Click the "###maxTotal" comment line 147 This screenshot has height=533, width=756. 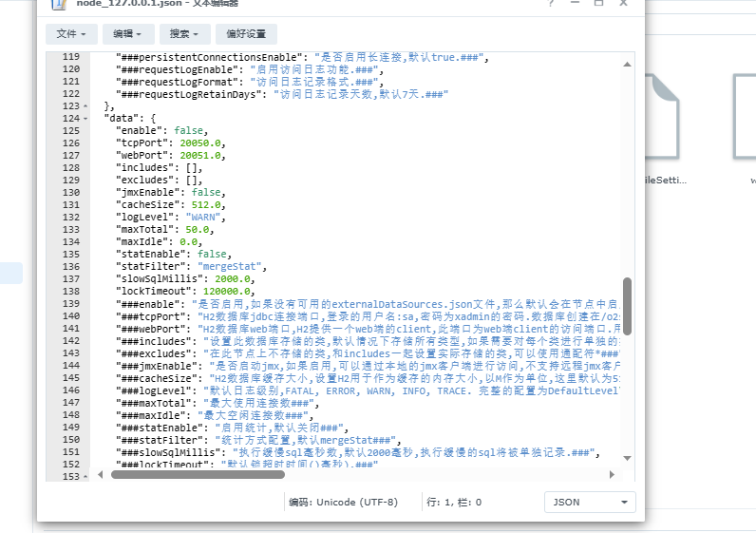(x=217, y=403)
